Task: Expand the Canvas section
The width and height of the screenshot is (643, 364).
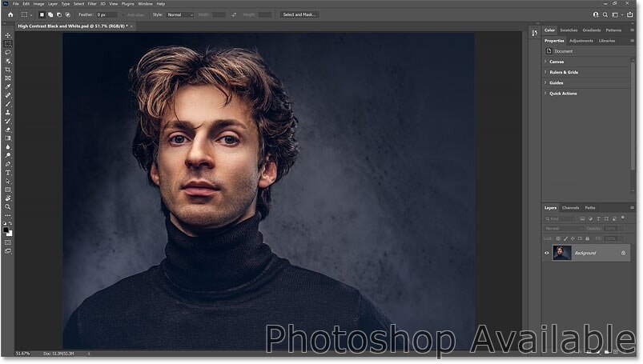Action: tap(545, 62)
